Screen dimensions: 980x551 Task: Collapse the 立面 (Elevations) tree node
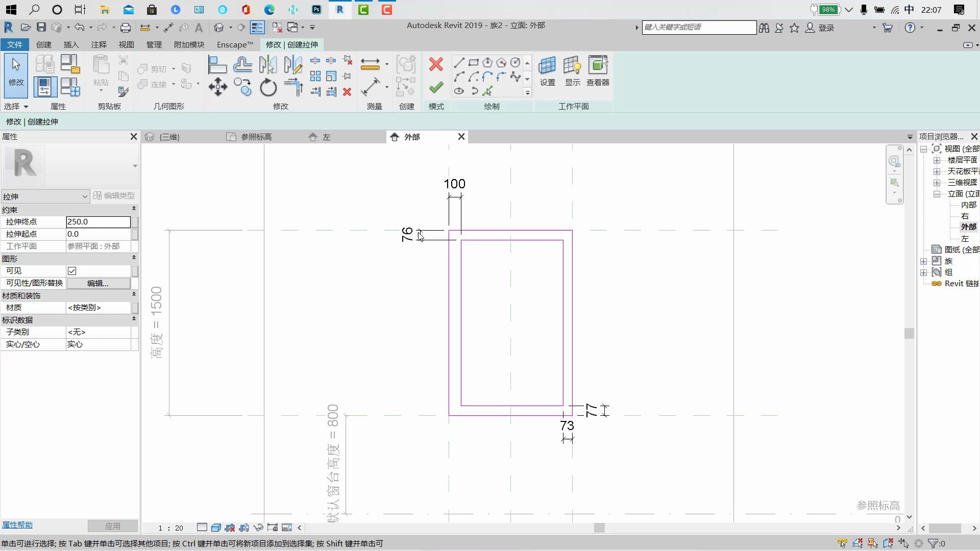(937, 194)
